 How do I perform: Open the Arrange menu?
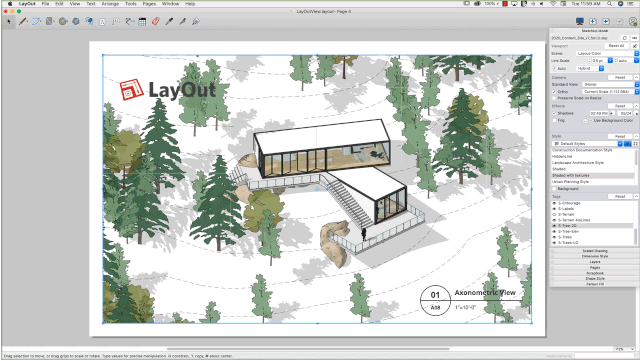coord(110,4)
